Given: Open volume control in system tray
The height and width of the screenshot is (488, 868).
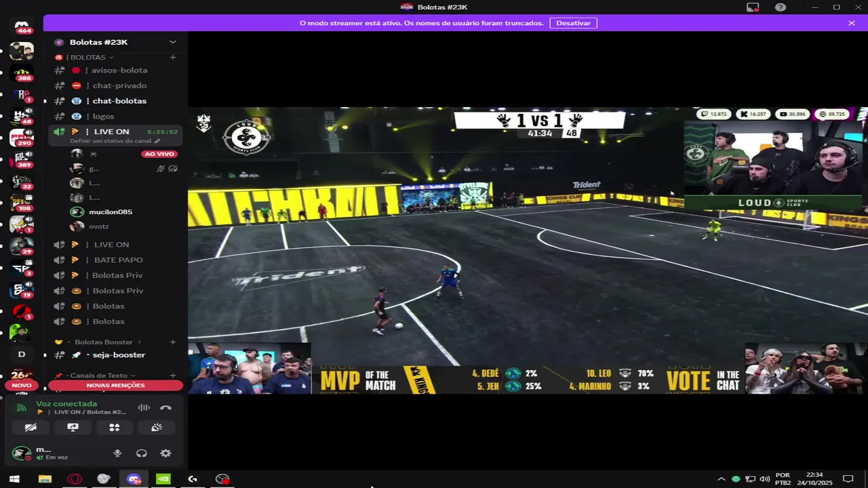Looking at the screenshot, I should click(764, 479).
